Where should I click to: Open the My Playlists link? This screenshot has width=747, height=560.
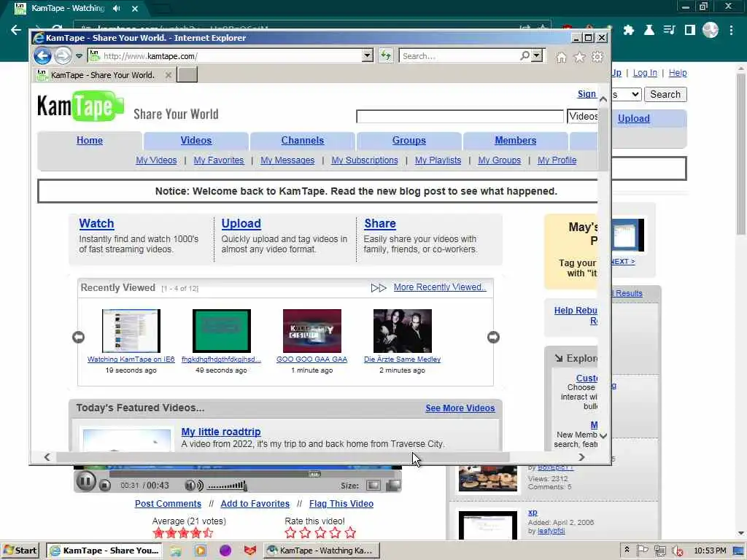[x=438, y=160]
